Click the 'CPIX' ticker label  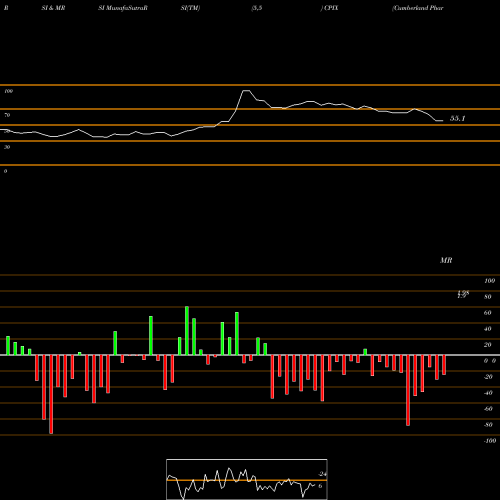[331, 8]
